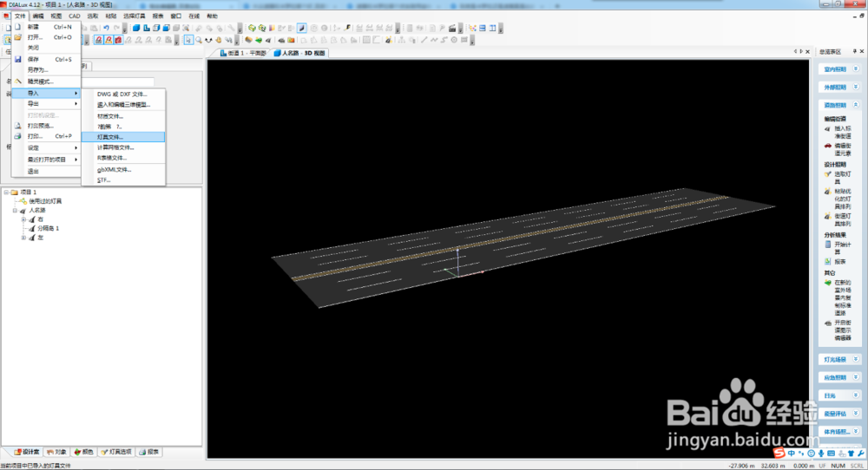Click the vertical split window icon
Image resolution: width=868 pixels, height=470 pixels.
(492, 29)
